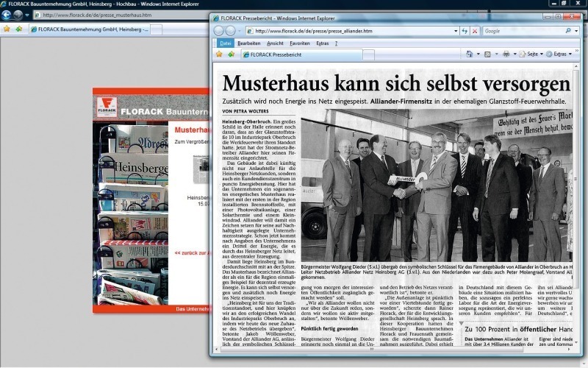The image size is (588, 368).
Task: Open the Seite dropdown menu
Action: (x=531, y=54)
